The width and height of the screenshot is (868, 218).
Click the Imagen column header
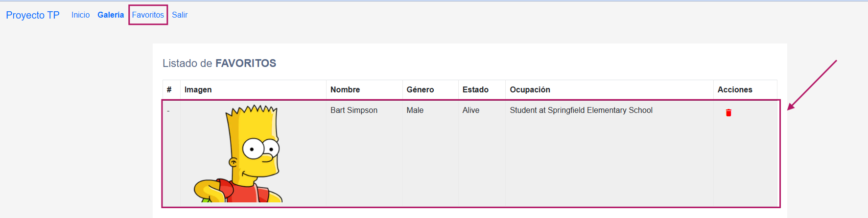point(198,90)
